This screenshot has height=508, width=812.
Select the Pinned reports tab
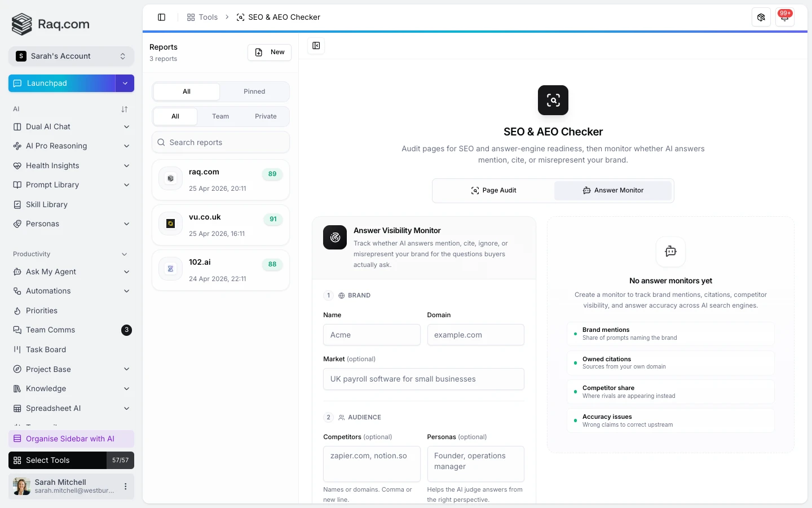[254, 91]
